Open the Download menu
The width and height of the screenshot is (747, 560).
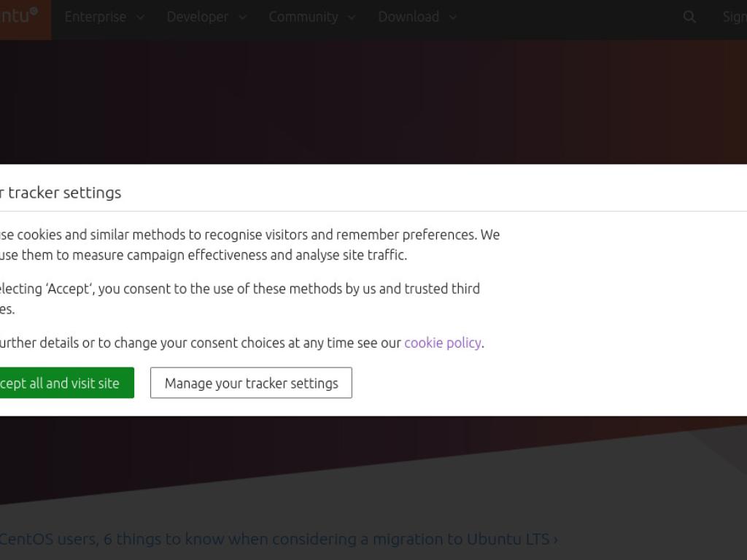[417, 17]
